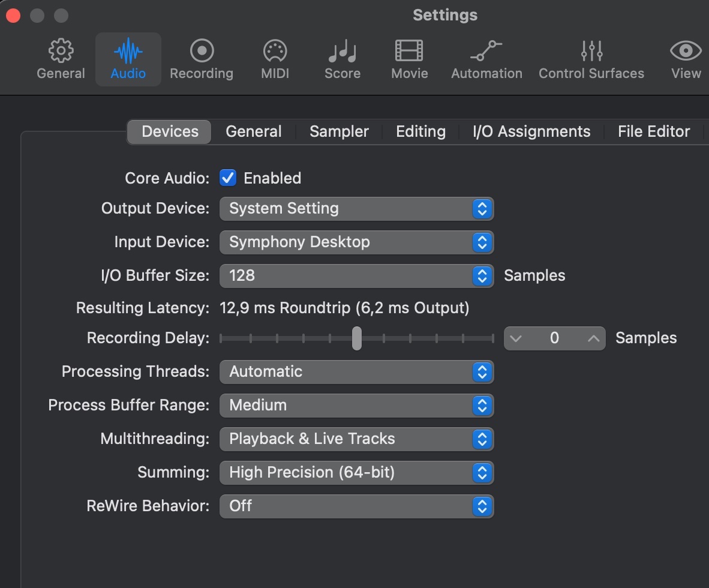Change the Multithreading dropdown selection

point(356,439)
